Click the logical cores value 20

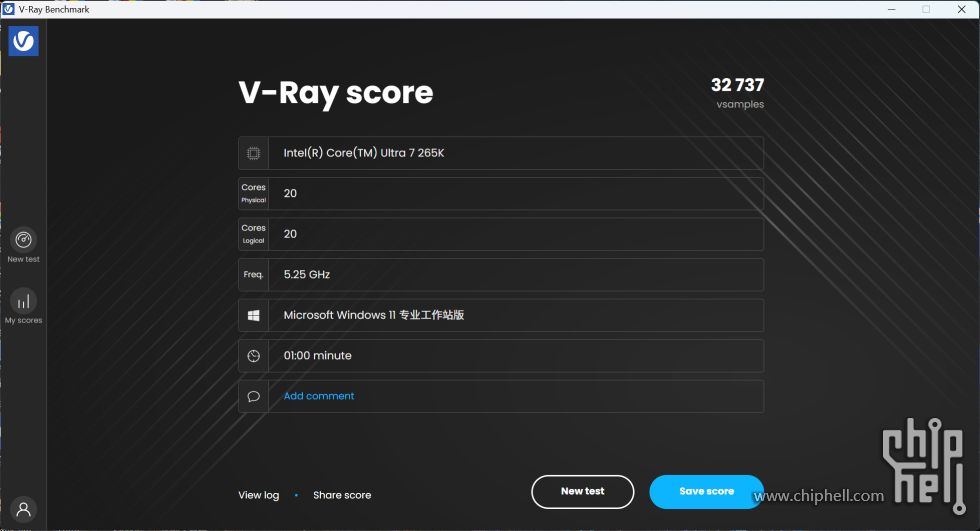(x=290, y=234)
